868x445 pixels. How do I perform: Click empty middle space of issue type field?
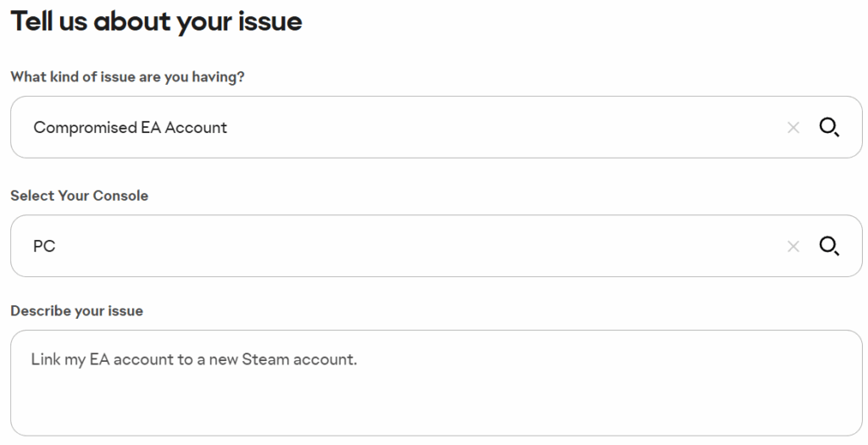pyautogui.click(x=498, y=127)
